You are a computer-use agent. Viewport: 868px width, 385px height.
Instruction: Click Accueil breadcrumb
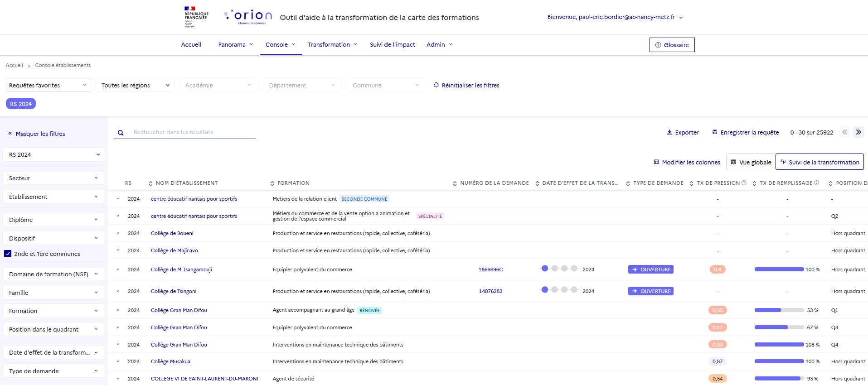click(x=14, y=65)
